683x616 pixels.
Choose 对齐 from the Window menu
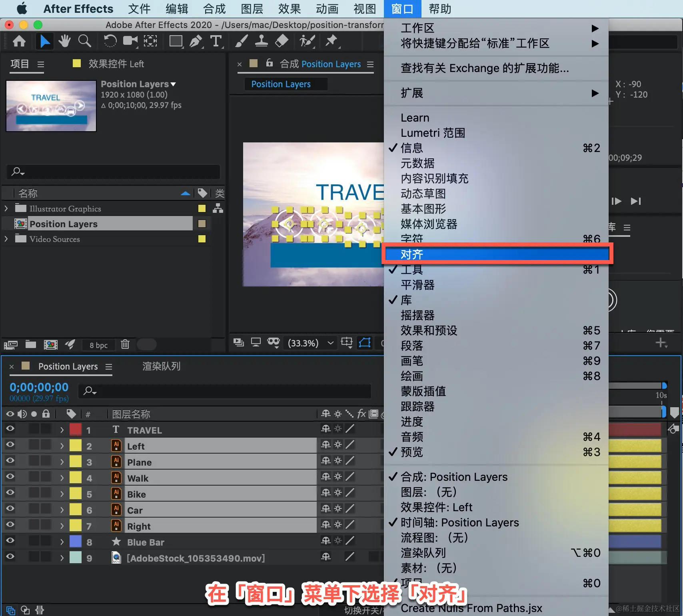pyautogui.click(x=496, y=254)
